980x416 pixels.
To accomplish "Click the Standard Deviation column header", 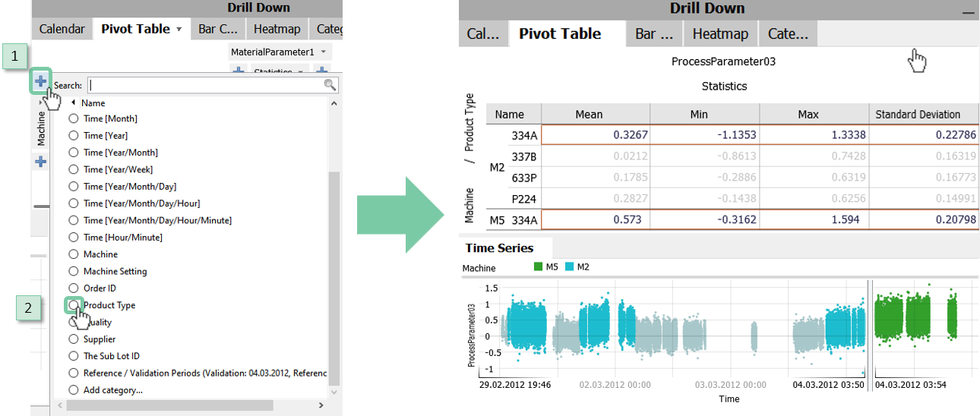I will [x=917, y=115].
